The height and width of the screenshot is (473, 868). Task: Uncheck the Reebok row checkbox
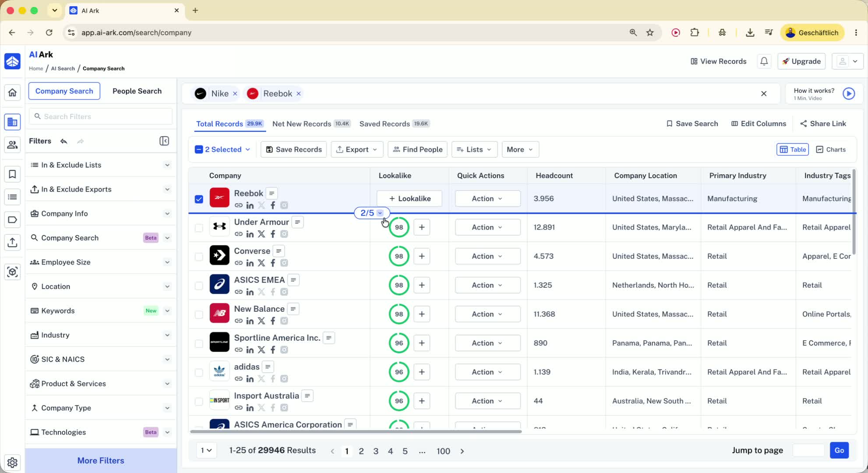[199, 199]
